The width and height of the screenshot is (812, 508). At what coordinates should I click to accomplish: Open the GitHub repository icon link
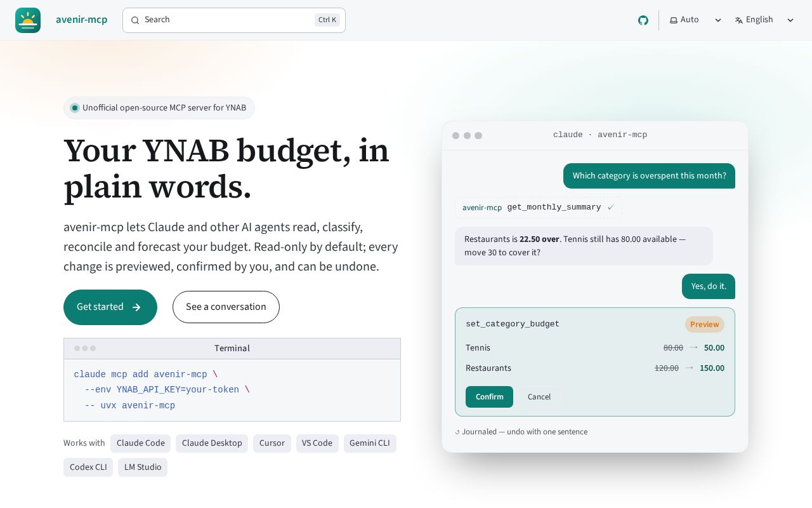click(643, 20)
